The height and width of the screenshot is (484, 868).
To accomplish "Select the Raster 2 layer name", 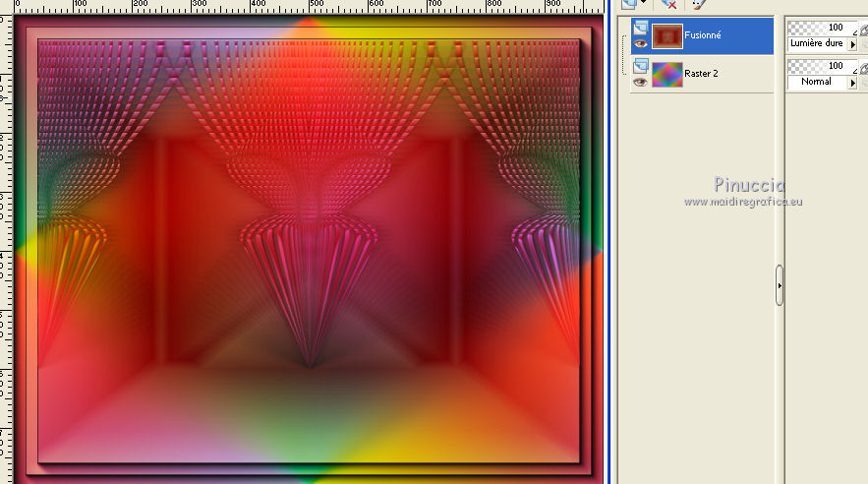I will point(701,73).
